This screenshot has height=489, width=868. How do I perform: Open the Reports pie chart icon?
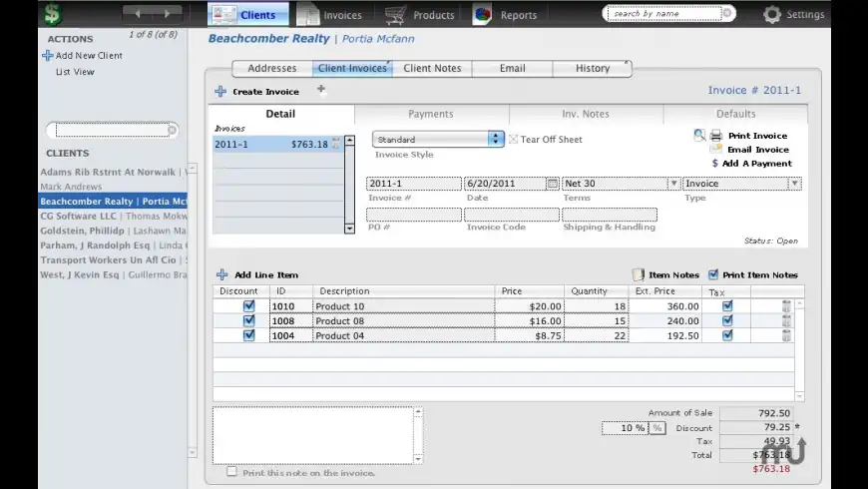tap(482, 15)
